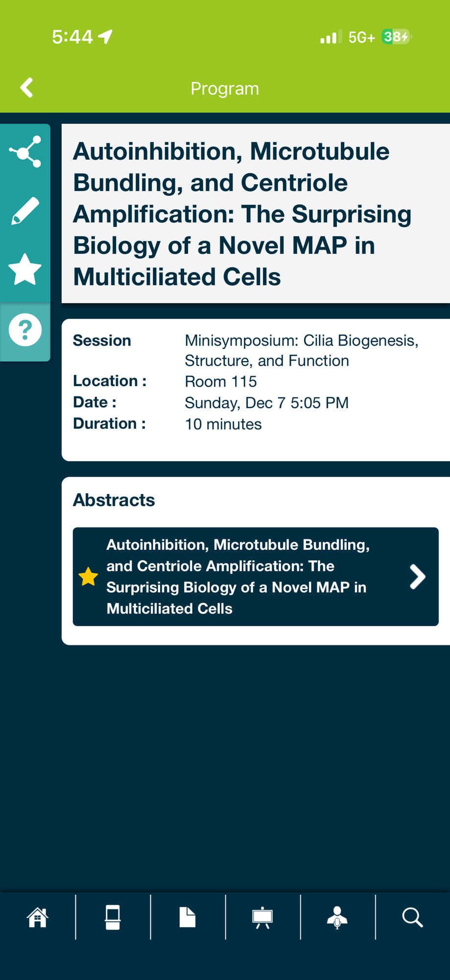Open search with magnifier icon
The width and height of the screenshot is (450, 980).
coord(412,917)
